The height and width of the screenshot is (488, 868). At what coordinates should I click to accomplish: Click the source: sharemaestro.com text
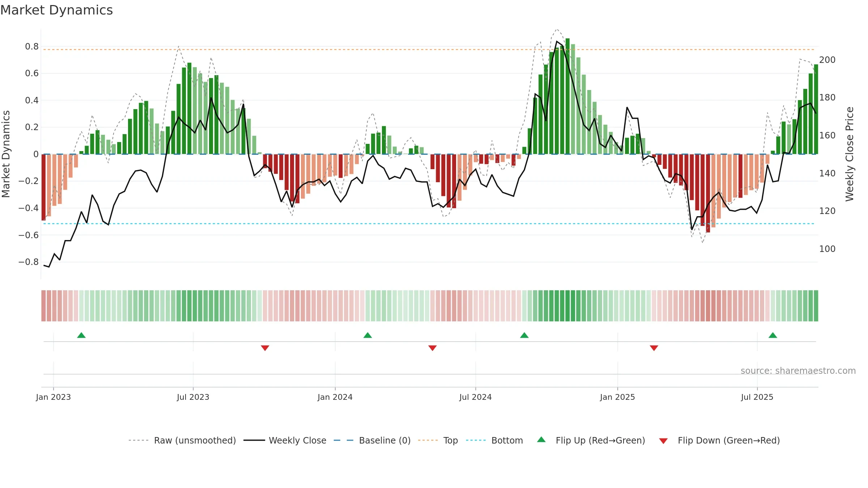pyautogui.click(x=798, y=371)
